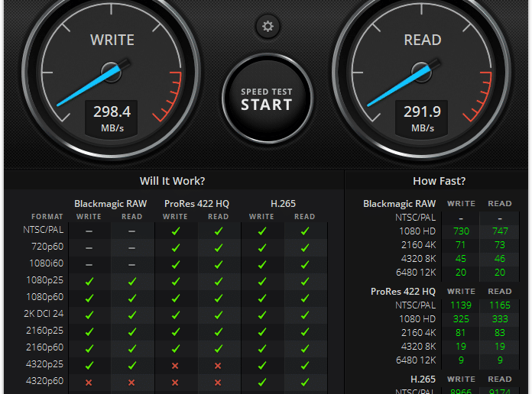532x394 pixels.
Task: Click the Blackmagic RAW write checkmark at 2K DCI 24
Action: pos(89,315)
